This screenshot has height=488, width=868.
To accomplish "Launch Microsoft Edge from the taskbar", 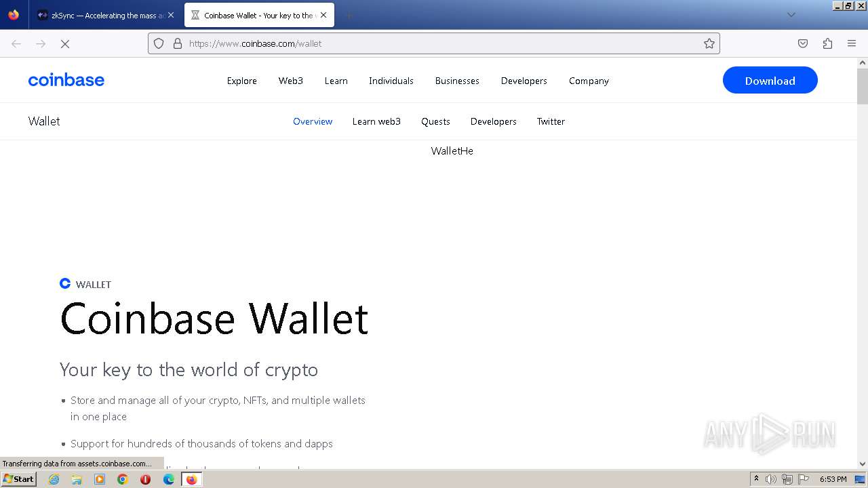I will tap(169, 479).
